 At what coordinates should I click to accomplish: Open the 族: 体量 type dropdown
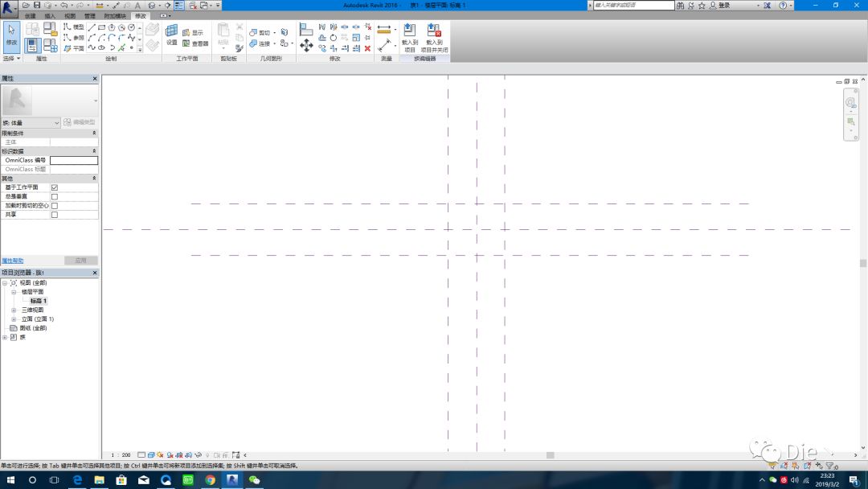(x=31, y=122)
